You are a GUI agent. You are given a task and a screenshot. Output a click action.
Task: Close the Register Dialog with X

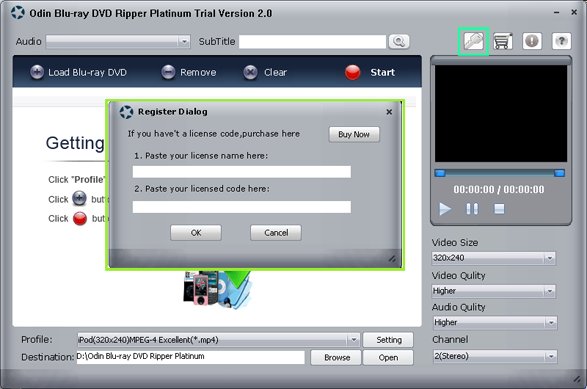coord(389,112)
